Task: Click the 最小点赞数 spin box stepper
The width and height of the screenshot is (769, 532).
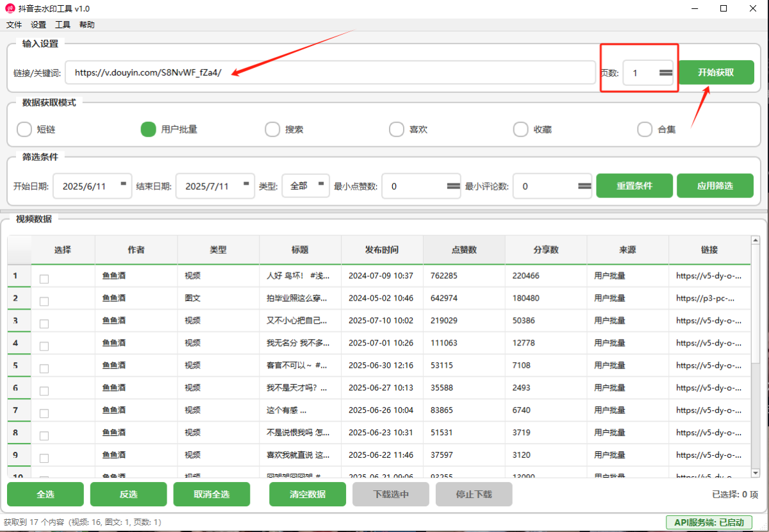Action: 453,187
